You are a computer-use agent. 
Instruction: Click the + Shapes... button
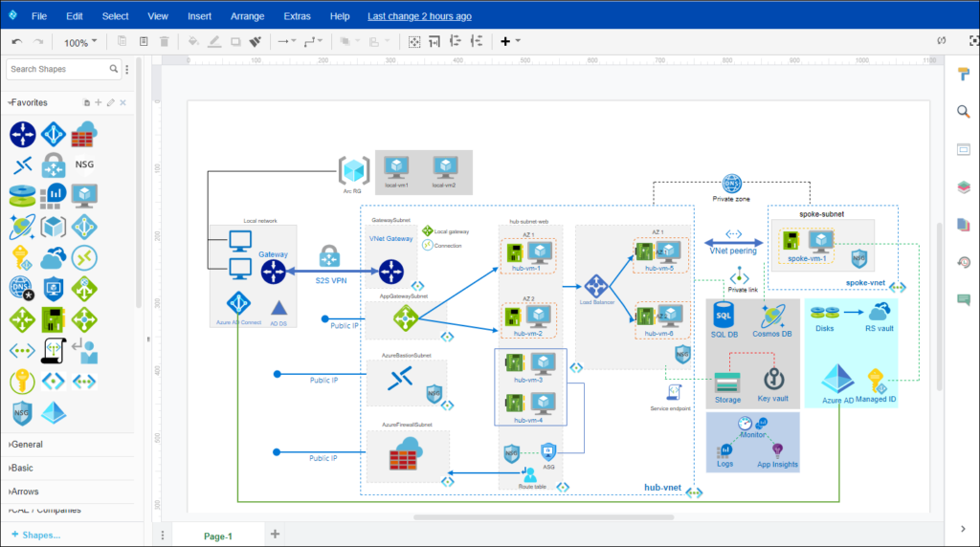click(35, 536)
